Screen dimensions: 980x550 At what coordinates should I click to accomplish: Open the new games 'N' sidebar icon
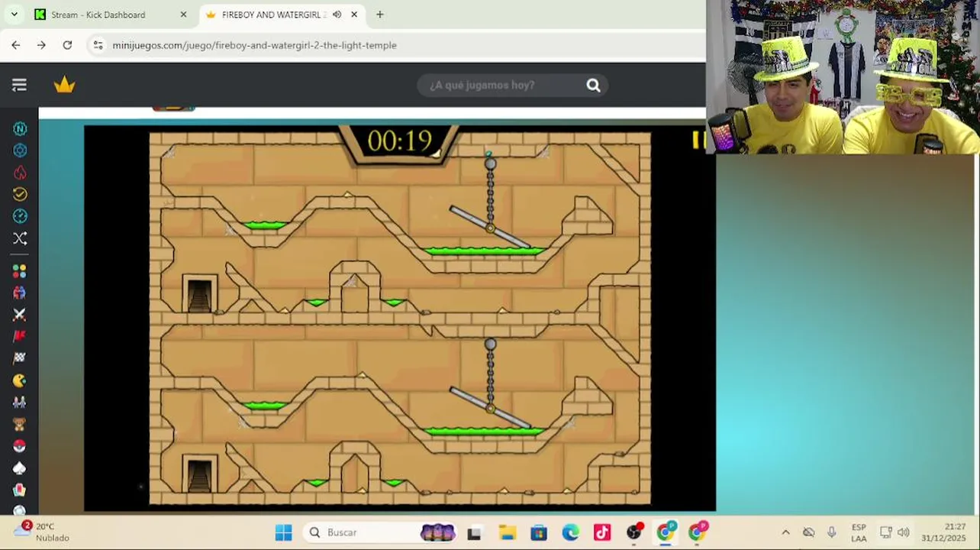20,128
